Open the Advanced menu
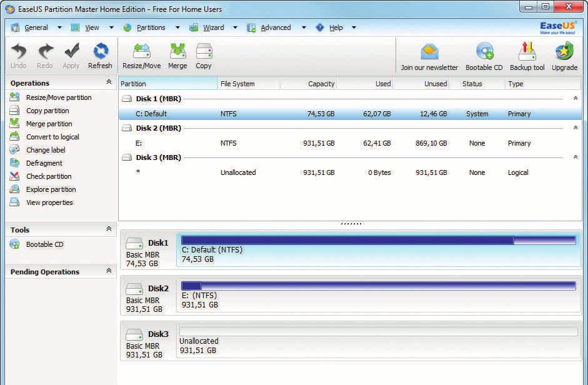 (x=276, y=27)
